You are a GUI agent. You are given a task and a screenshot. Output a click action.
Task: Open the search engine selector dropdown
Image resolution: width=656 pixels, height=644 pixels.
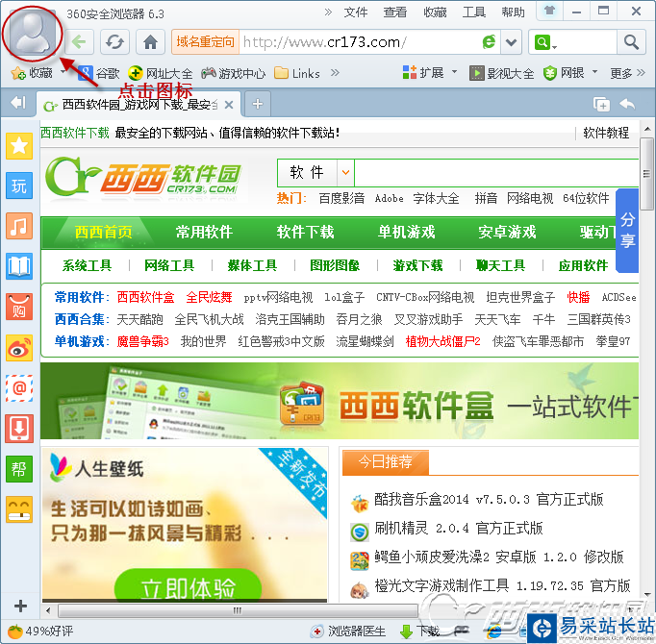coord(545,42)
